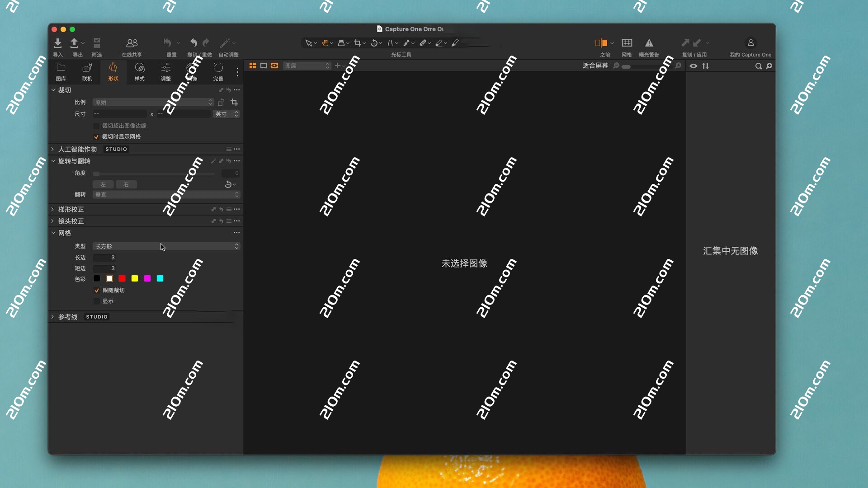
Task: Select the pointer cursor tool
Action: click(x=308, y=43)
